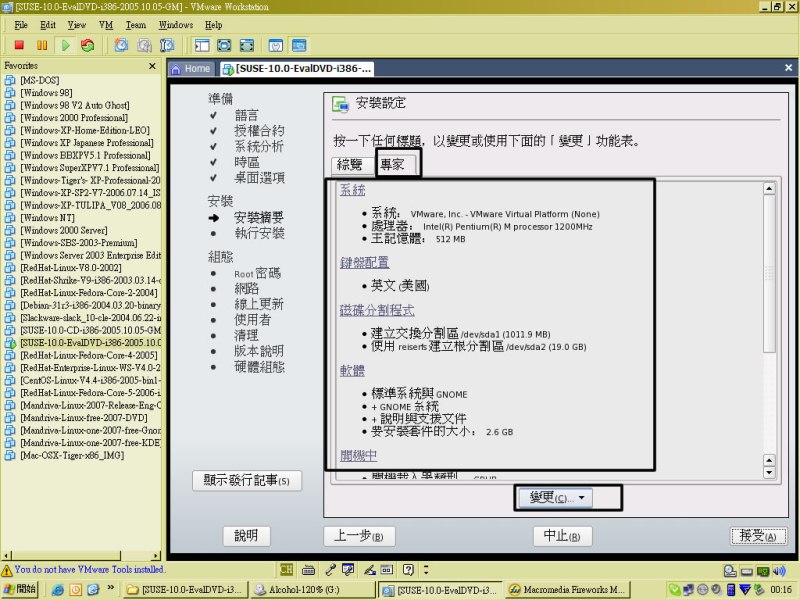Close the Favorites panel
The height and width of the screenshot is (600, 800).
pos(153,66)
